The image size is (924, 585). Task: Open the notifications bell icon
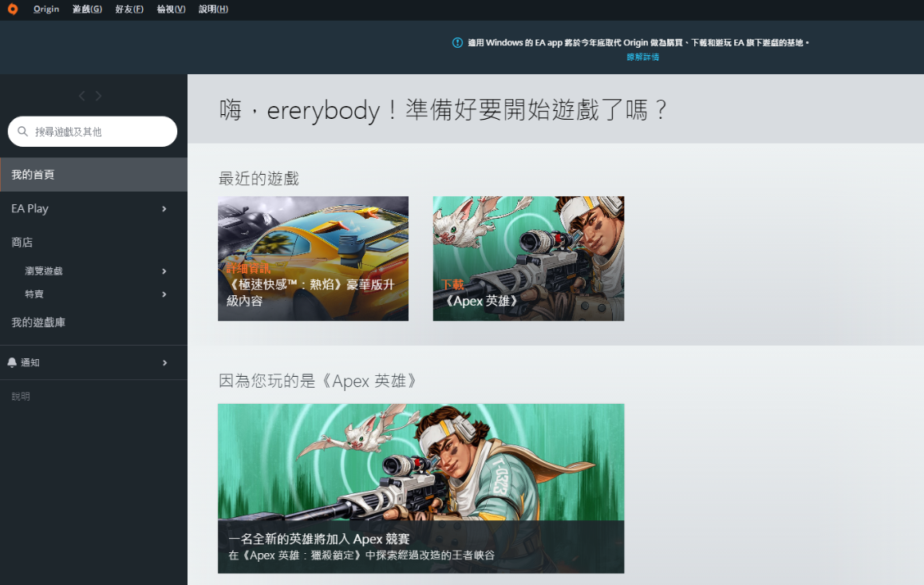click(x=10, y=362)
